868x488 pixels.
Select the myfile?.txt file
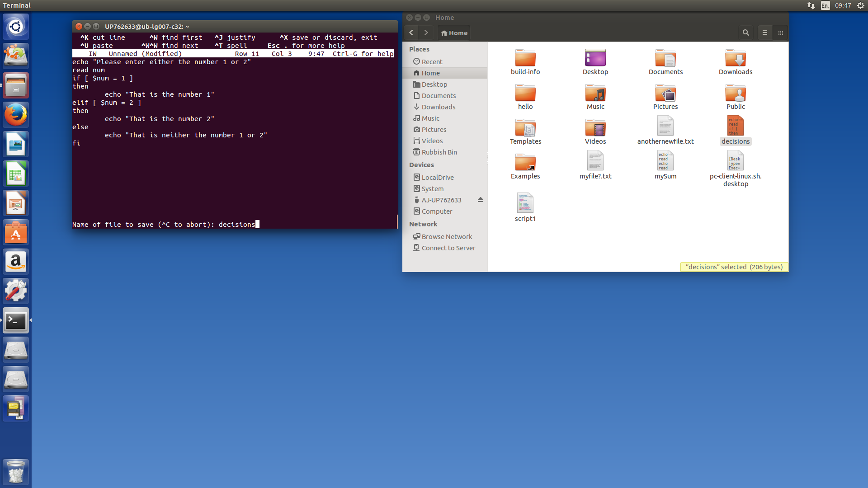point(595,165)
